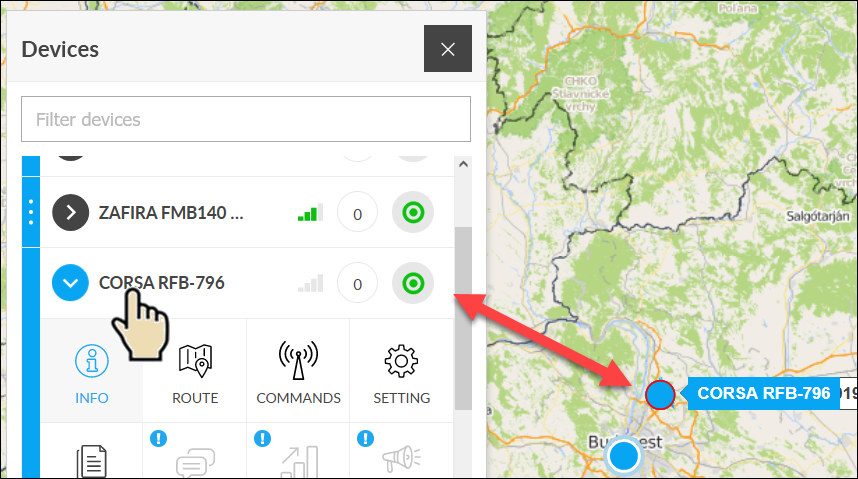
Task: Click the Filter devices input field
Action: [x=246, y=119]
